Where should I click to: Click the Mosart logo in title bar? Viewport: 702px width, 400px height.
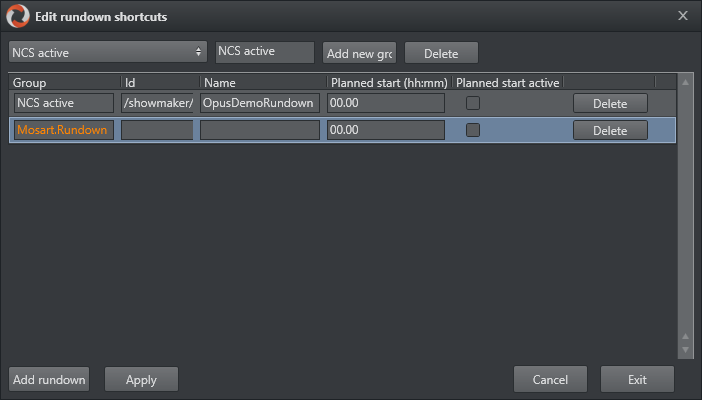pos(17,16)
